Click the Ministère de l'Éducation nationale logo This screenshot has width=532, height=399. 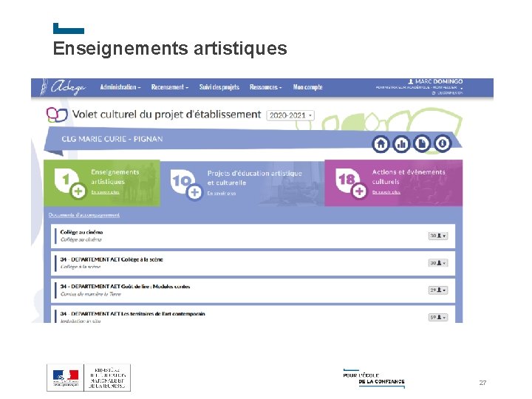click(x=89, y=378)
